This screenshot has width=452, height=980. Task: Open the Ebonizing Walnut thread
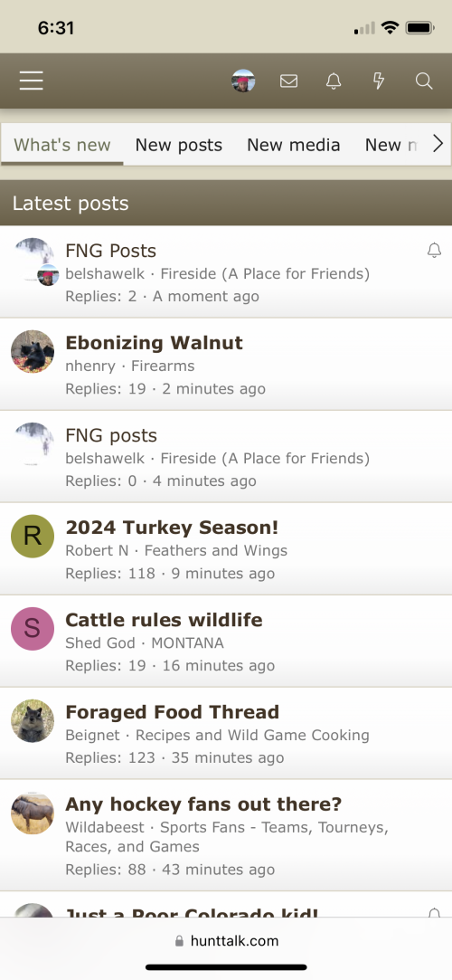tap(154, 342)
